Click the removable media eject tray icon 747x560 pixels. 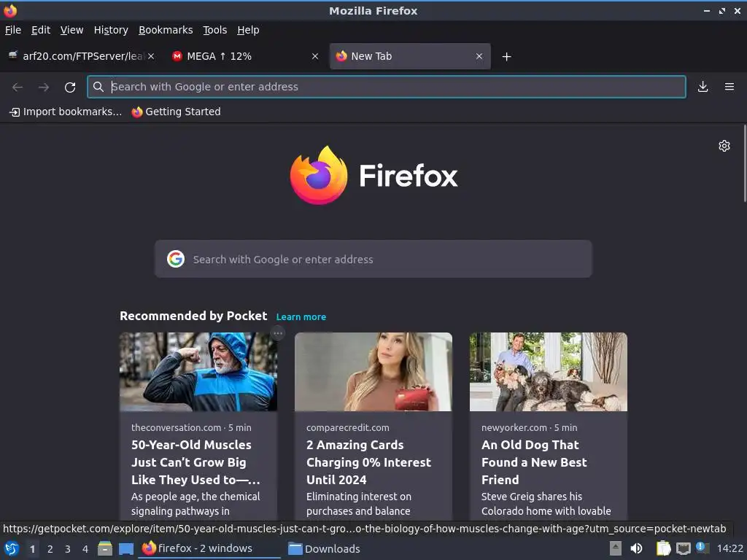tap(616, 548)
